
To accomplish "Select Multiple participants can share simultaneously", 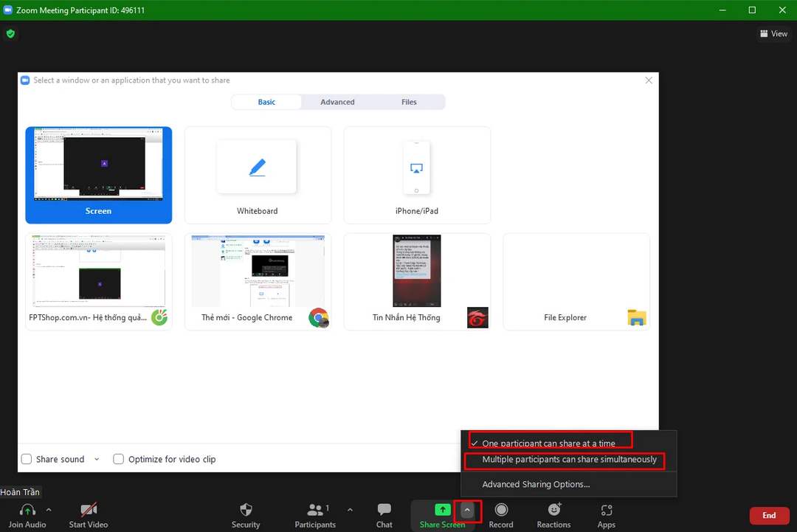I will point(569,460).
